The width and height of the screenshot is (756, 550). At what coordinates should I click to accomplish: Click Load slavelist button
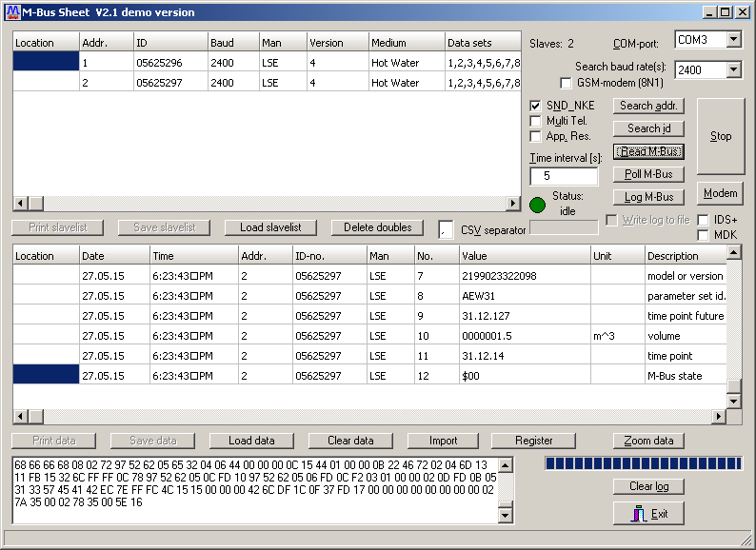point(270,227)
